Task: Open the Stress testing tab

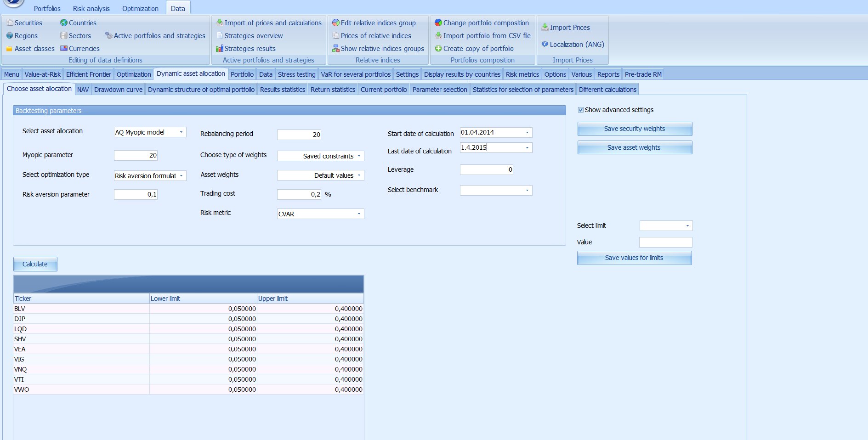Action: click(x=297, y=74)
